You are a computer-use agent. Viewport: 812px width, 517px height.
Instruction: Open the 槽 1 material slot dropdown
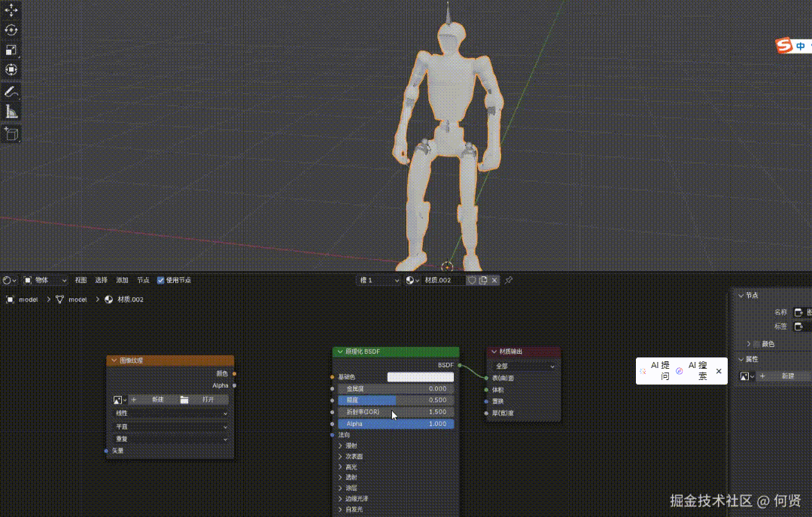coord(379,280)
